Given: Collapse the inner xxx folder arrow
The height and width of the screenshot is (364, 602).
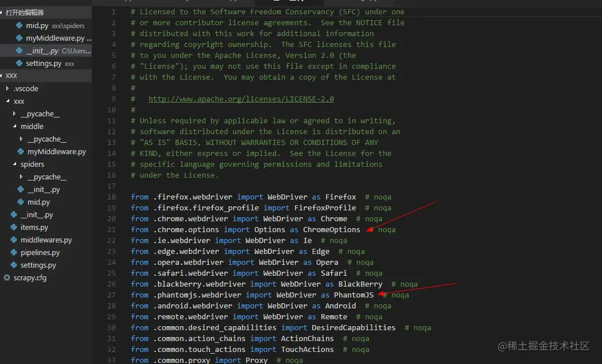Looking at the screenshot, I should (7, 101).
